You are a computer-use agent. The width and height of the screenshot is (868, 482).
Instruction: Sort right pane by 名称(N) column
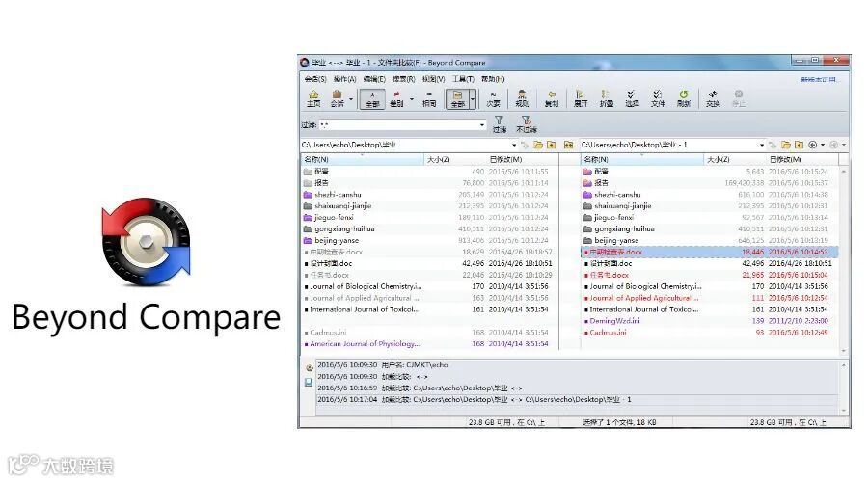pyautogui.click(x=642, y=159)
